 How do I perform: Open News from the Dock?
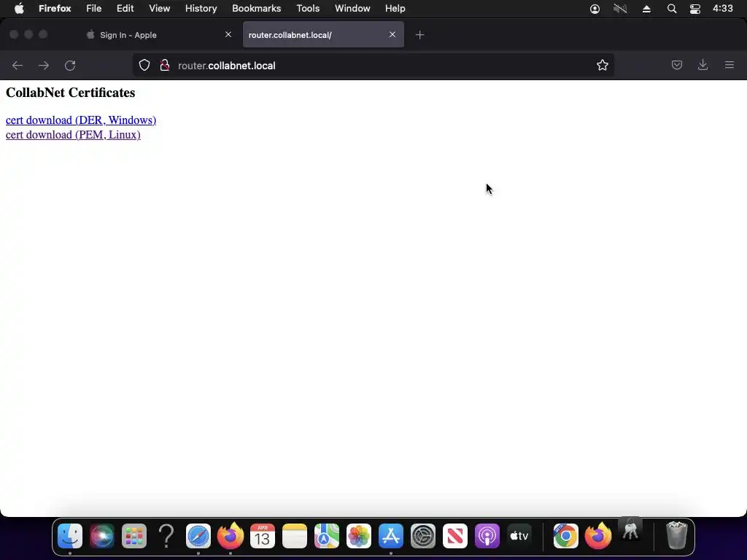pos(455,536)
